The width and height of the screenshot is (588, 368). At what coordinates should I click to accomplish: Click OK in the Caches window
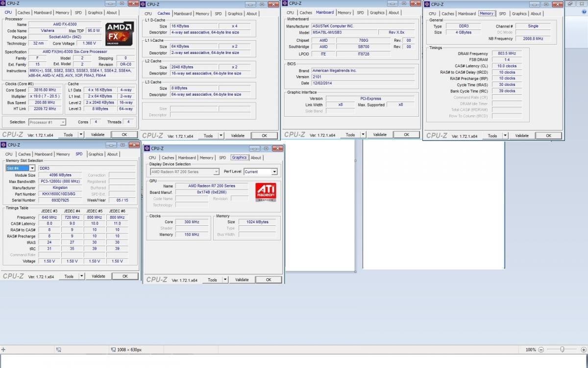[x=265, y=136]
